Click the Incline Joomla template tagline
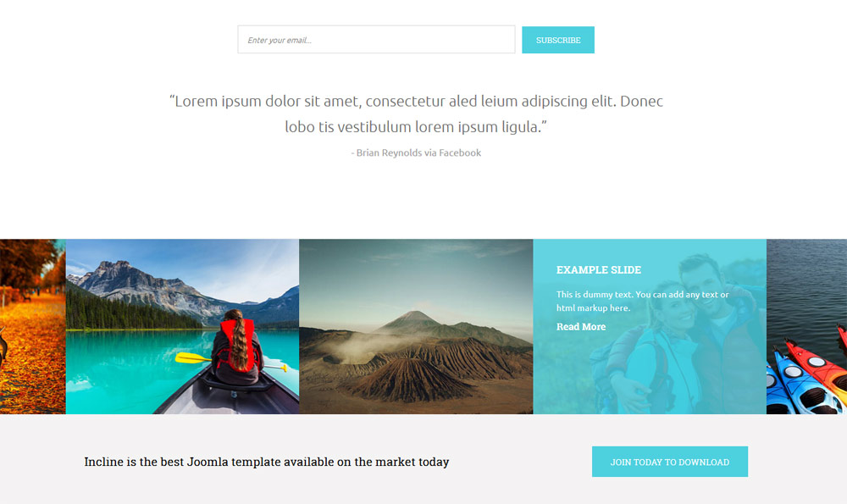The height and width of the screenshot is (504, 847). point(266,462)
